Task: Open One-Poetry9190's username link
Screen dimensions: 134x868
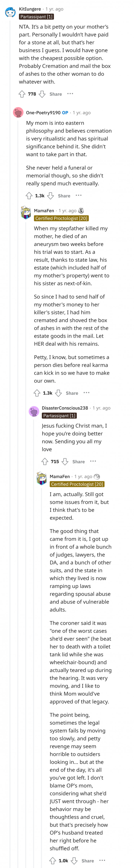Action: point(43,112)
